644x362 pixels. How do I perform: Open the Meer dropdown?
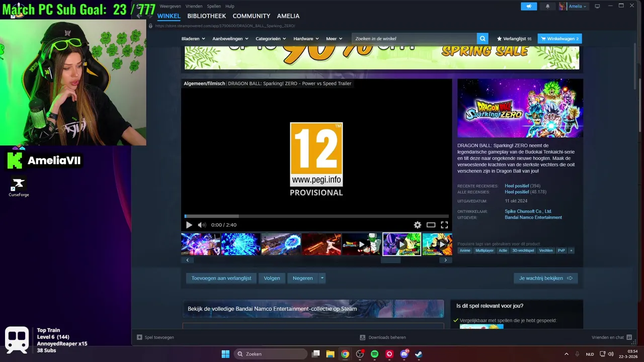pyautogui.click(x=334, y=39)
